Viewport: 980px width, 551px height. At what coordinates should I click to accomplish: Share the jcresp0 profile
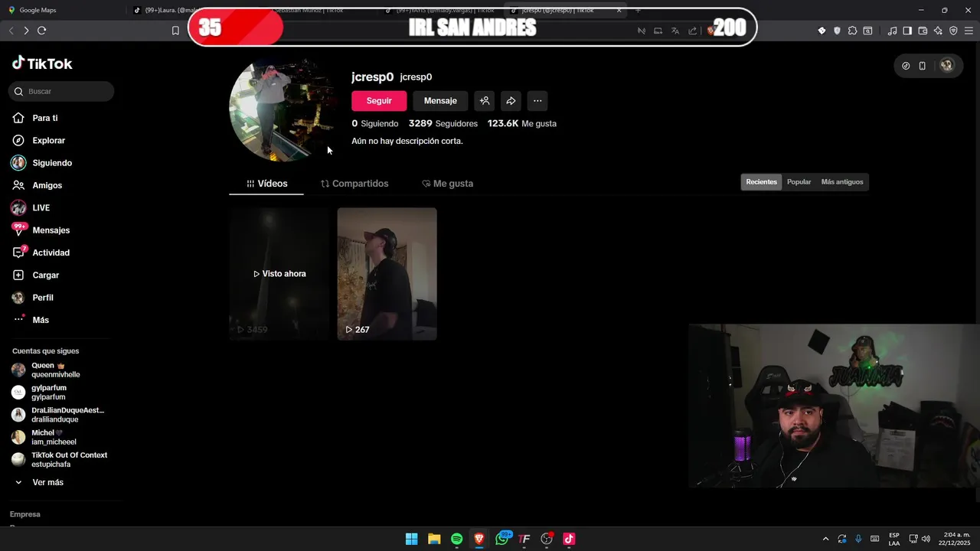511,101
